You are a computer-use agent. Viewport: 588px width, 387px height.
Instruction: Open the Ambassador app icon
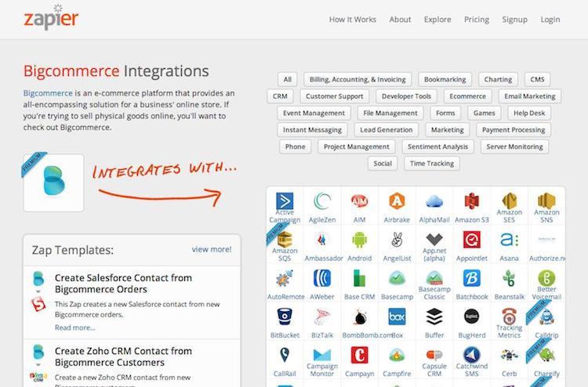click(322, 240)
